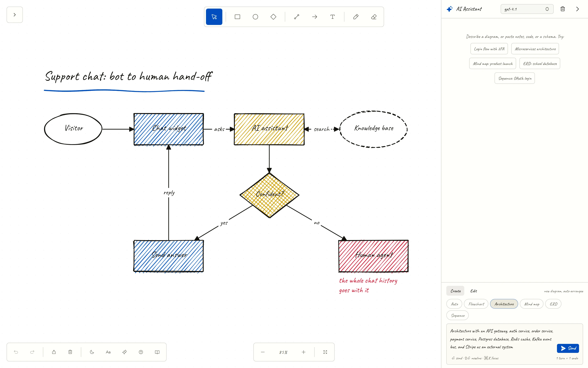This screenshot has width=588, height=368.
Task: Select the Ellipse shape tool
Action: (x=255, y=17)
